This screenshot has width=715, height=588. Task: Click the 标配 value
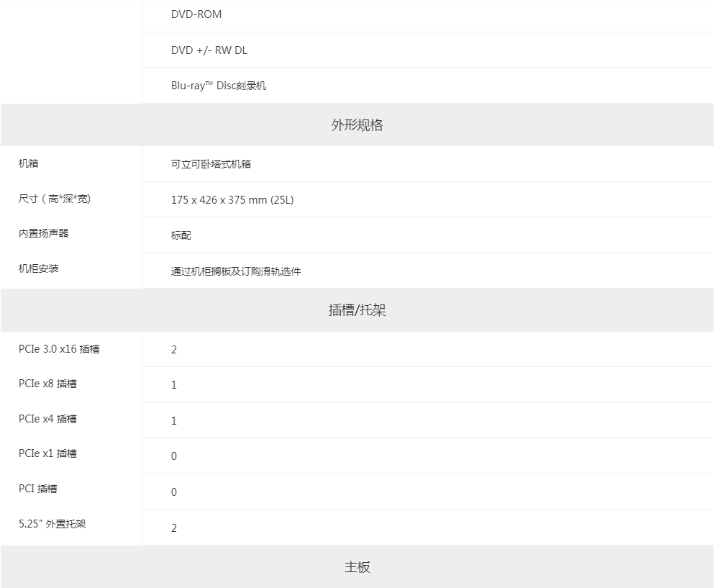click(181, 235)
